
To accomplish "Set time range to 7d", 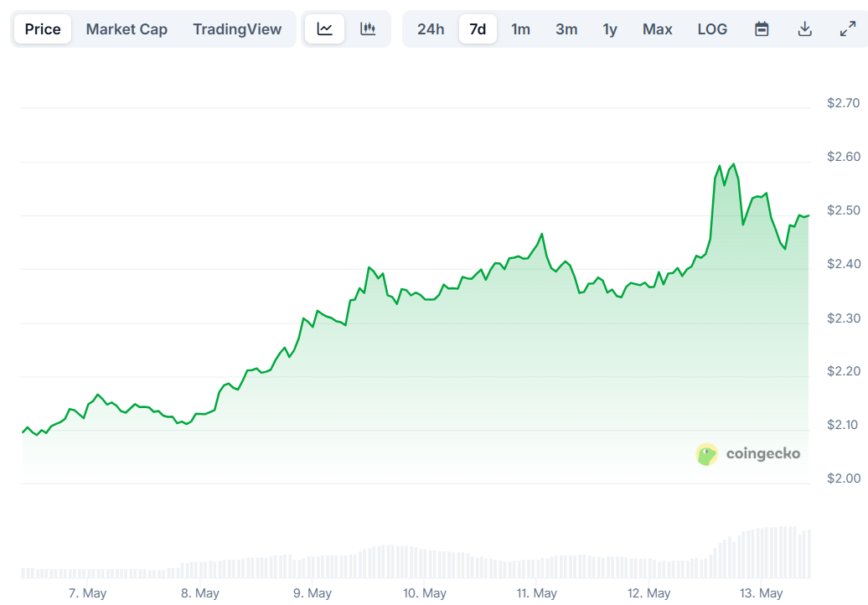I will click(x=478, y=28).
